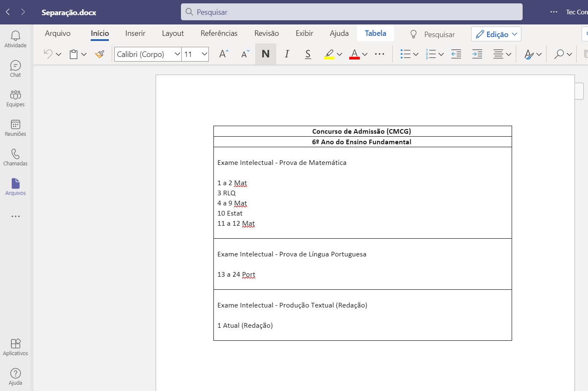Open Chat in Teams sidebar
588x391 pixels.
coord(16,69)
